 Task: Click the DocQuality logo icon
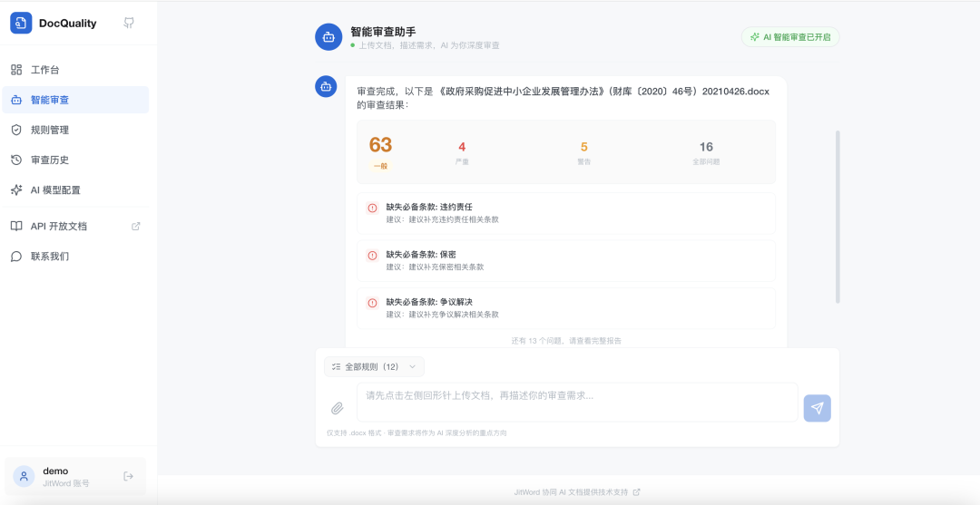[21, 23]
